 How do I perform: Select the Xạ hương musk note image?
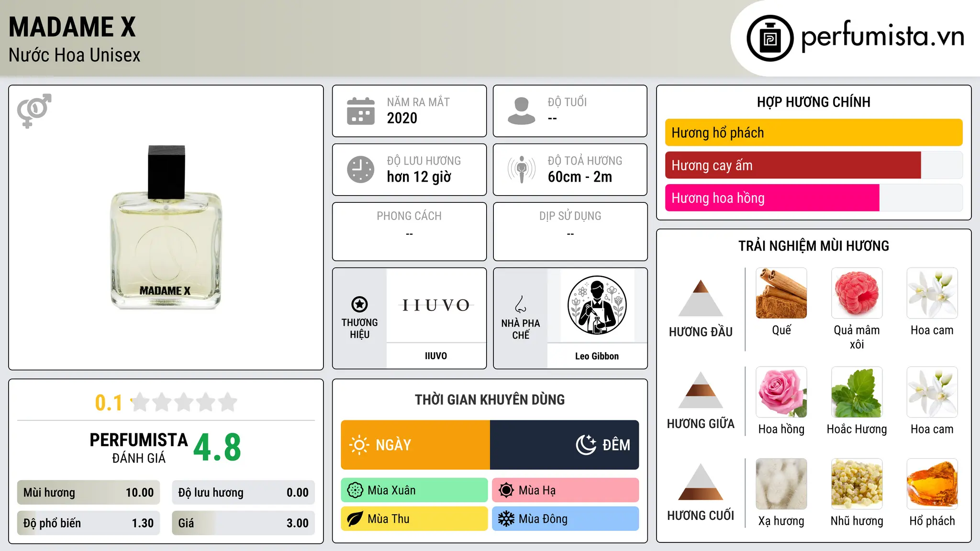coord(781,484)
